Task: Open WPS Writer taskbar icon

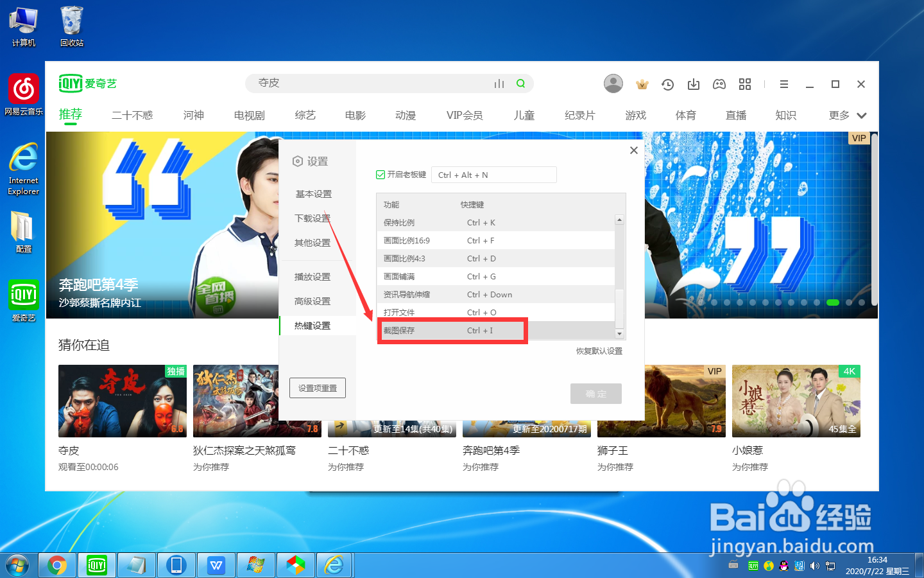Action: click(x=216, y=565)
